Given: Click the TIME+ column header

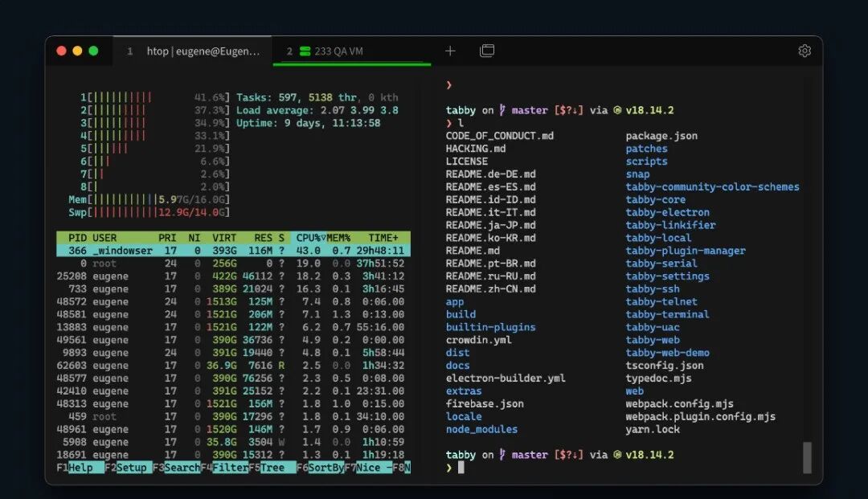Looking at the screenshot, I should tap(383, 238).
